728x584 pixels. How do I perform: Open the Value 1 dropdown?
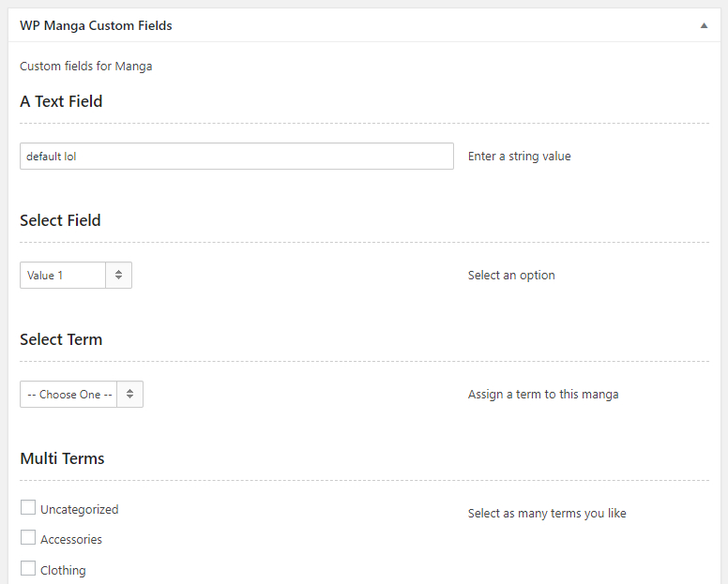[x=76, y=275]
